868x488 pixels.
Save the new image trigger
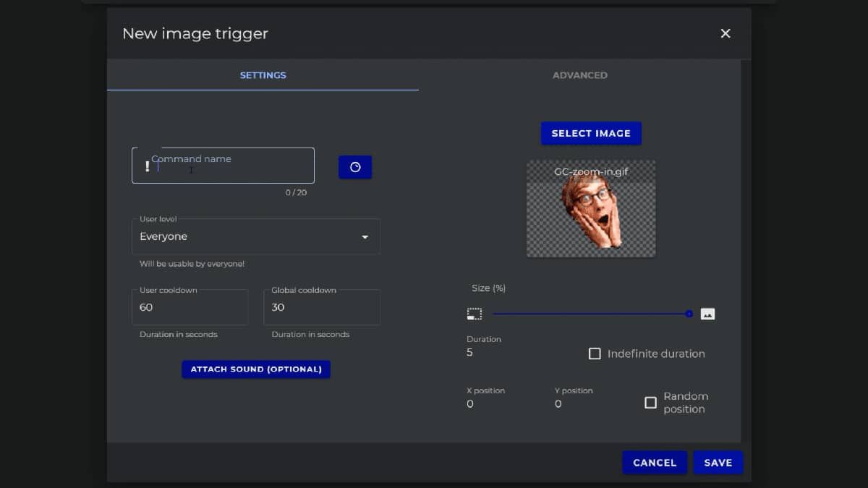[x=718, y=463]
